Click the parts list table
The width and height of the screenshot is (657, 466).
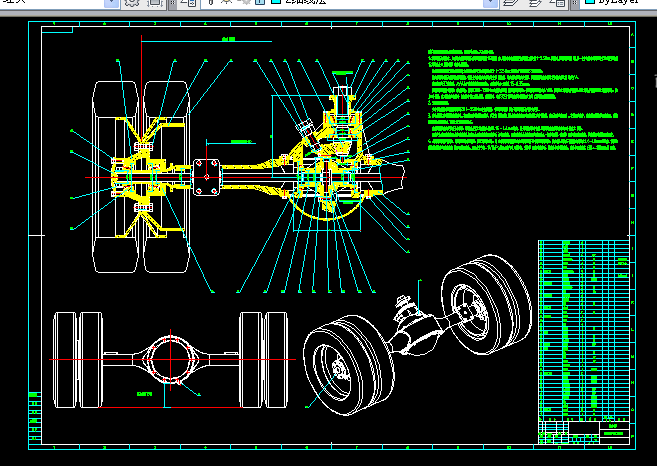point(584,330)
